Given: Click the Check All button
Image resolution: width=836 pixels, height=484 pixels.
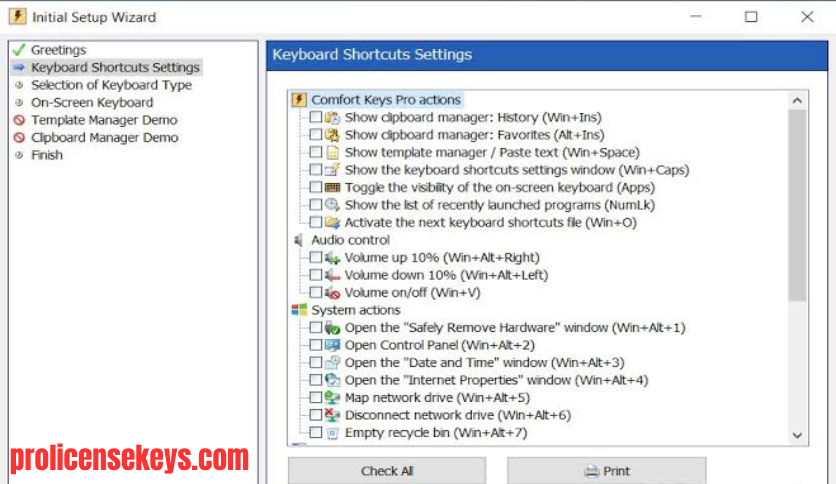Looking at the screenshot, I should tap(387, 471).
